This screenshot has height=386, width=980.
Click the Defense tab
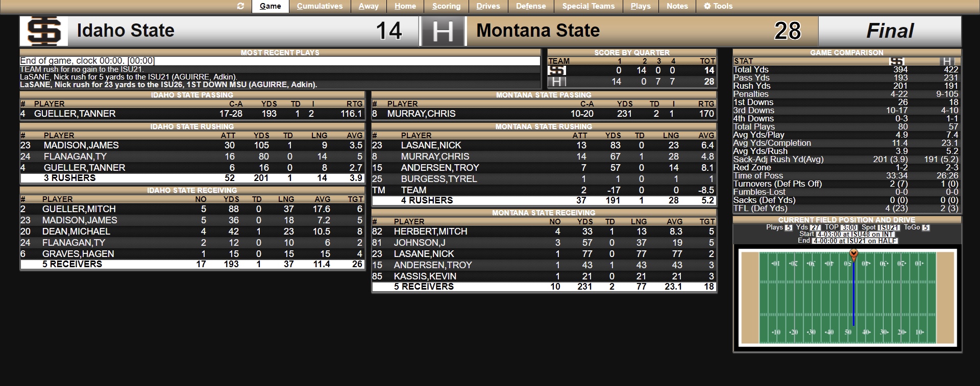pyautogui.click(x=531, y=6)
